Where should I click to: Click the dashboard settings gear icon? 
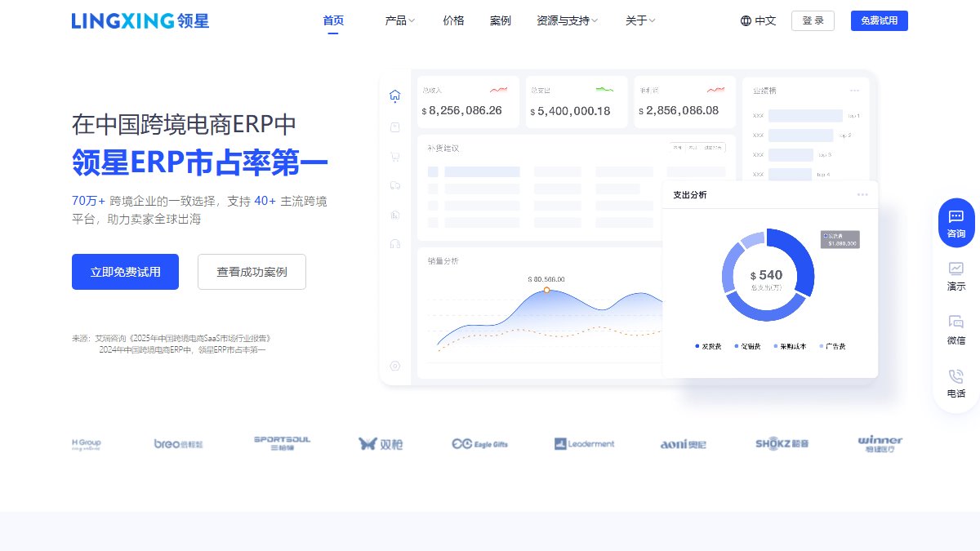[x=395, y=366]
